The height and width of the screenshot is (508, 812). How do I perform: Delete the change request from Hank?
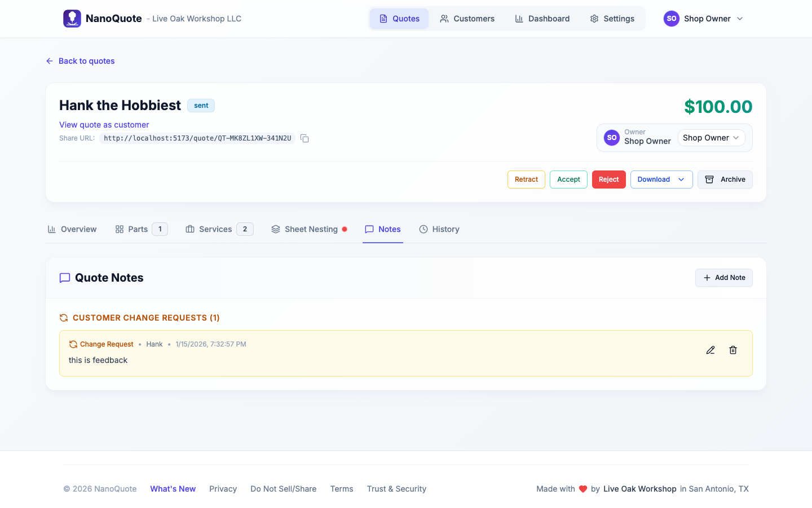[x=733, y=350]
